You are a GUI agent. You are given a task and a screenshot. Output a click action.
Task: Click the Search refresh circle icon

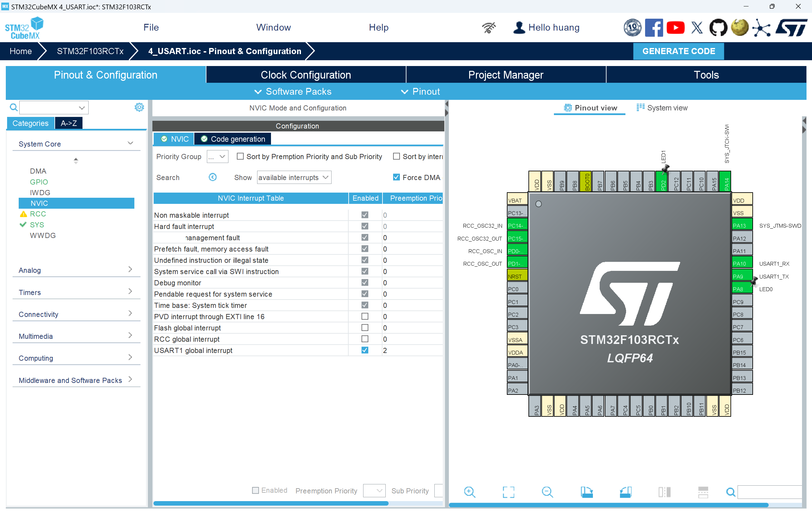212,177
